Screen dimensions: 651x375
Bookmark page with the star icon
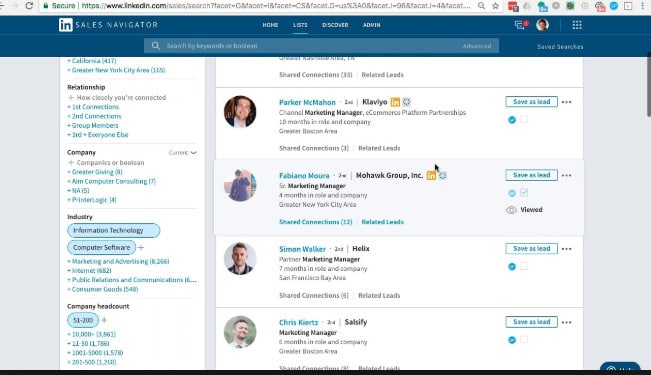click(x=495, y=6)
